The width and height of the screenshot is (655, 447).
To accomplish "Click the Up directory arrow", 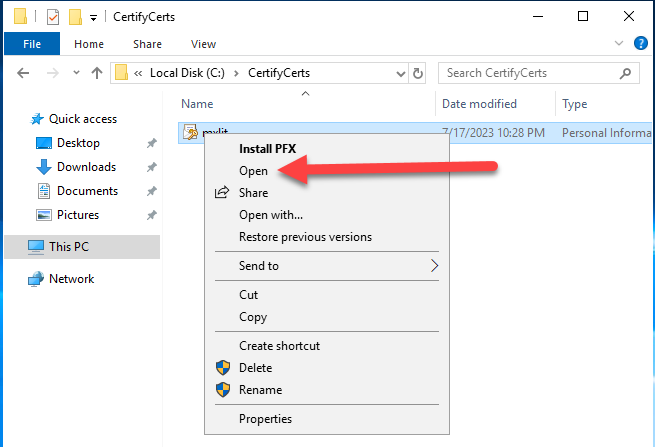I will (97, 73).
